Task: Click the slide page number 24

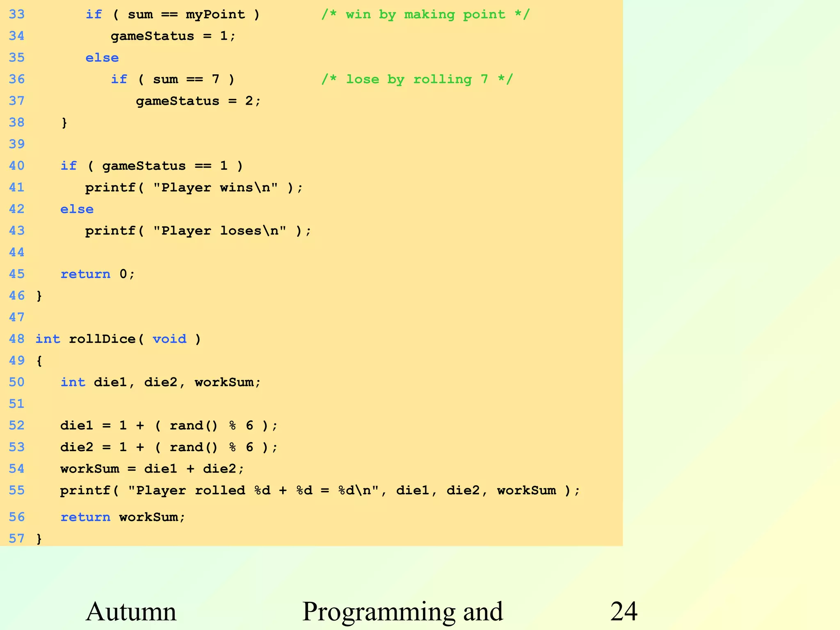Action: point(624,612)
